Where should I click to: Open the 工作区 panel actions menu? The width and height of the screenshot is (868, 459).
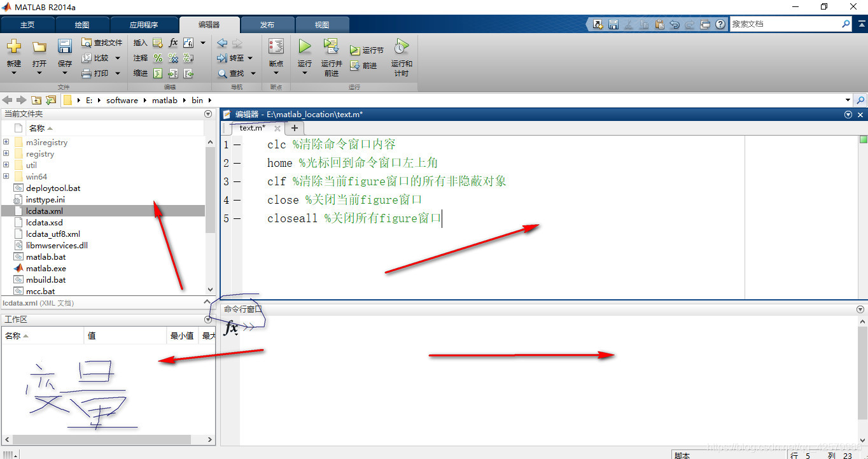click(x=207, y=320)
